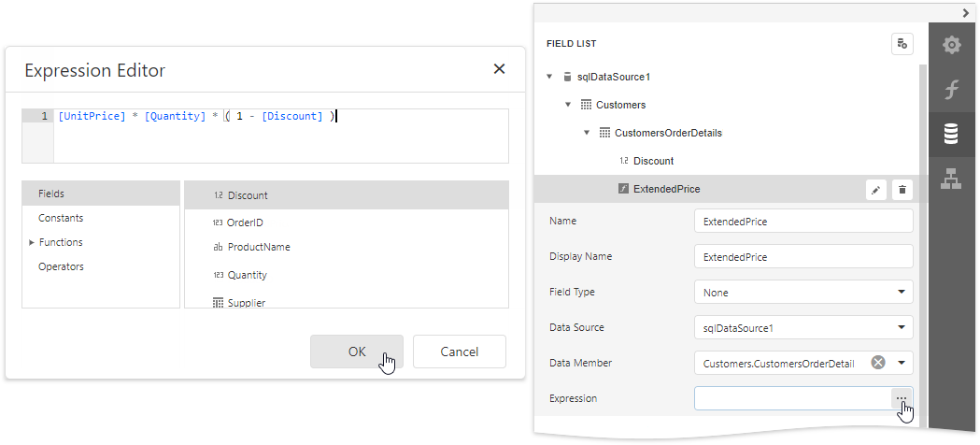Viewport: 980px width, 445px height.
Task: Collapse the sqlDataSource1 tree node
Action: click(x=549, y=77)
